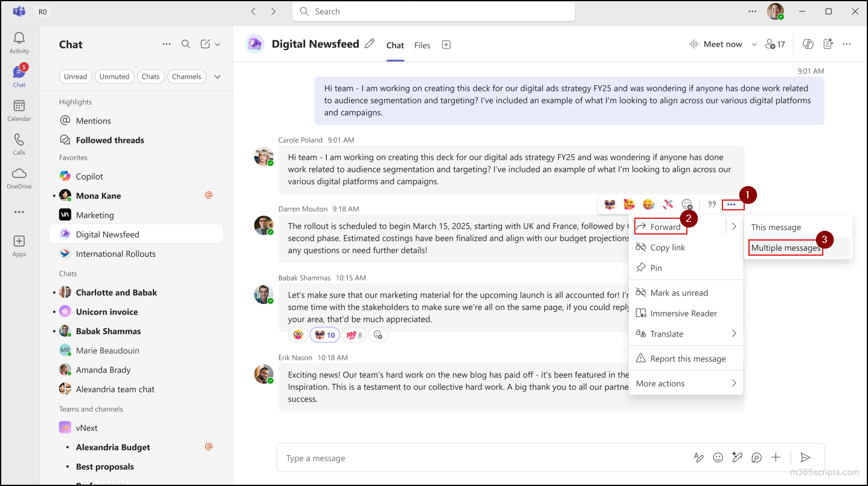Open Copilot from the chat header
Image resolution: width=868 pixels, height=486 pixels.
[x=808, y=44]
